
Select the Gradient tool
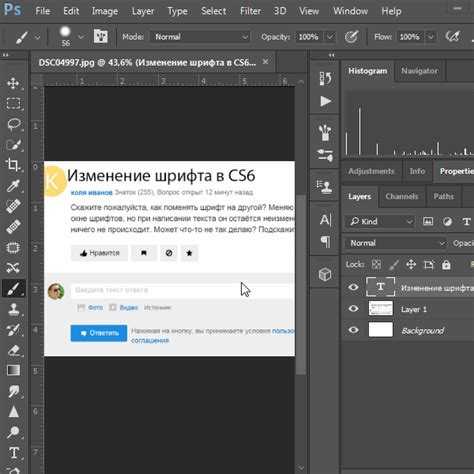(x=13, y=370)
